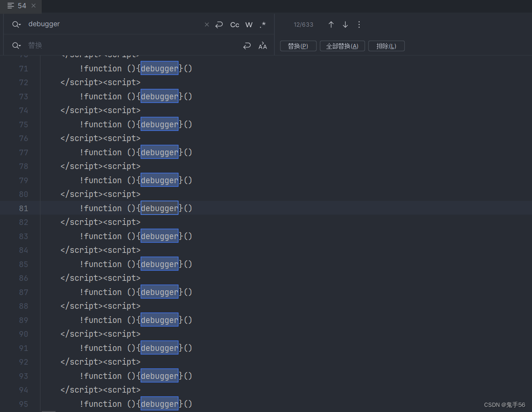This screenshot has height=412, width=532.
Task: Open more search options menu
Action: pos(359,25)
